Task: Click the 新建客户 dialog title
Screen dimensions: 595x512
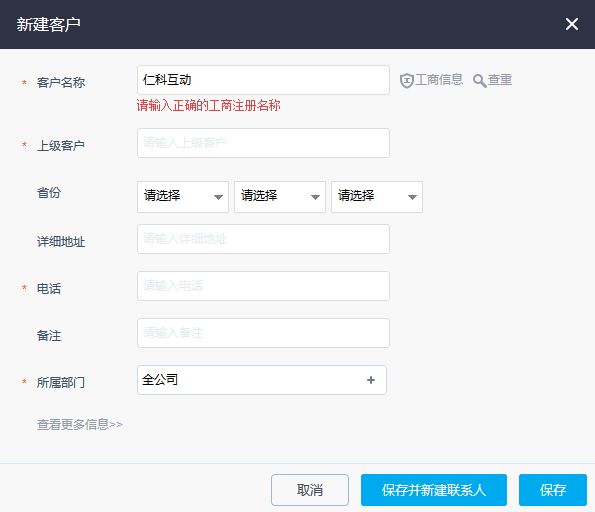Action: point(48,25)
